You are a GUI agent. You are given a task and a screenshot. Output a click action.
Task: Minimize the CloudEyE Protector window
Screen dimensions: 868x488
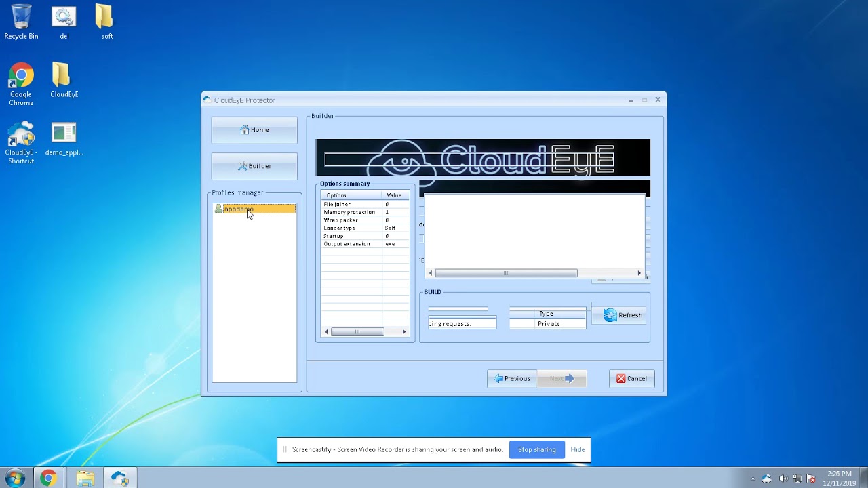coord(631,100)
